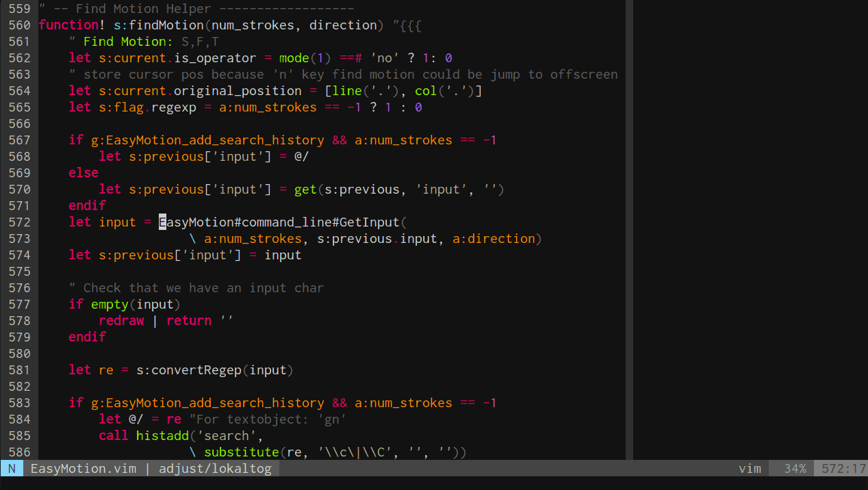Click the histadd call on line 585
The width and height of the screenshot is (868, 490).
click(x=162, y=435)
